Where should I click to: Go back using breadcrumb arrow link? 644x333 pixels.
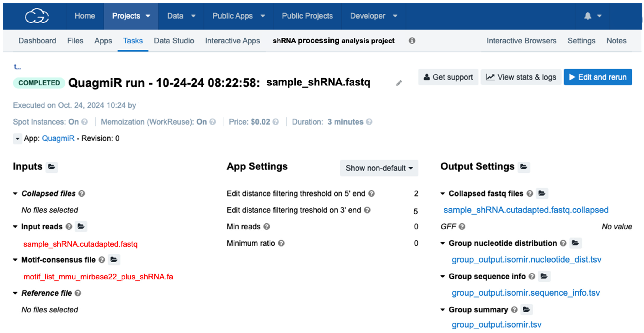17,67
